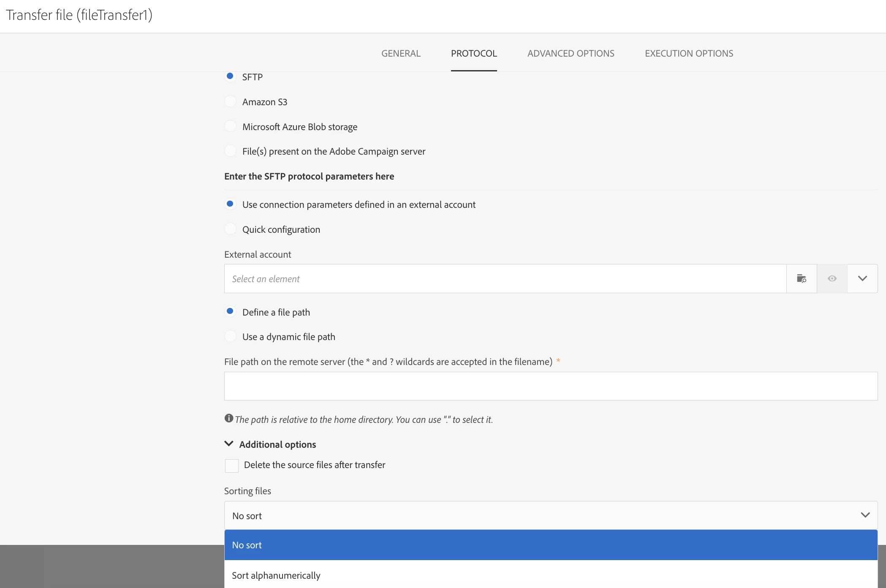
Task: Select Microsoft Azure Blob storage option
Action: pyautogui.click(x=230, y=126)
